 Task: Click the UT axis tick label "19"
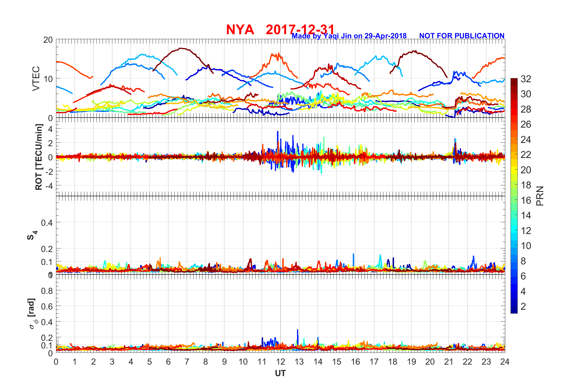pos(411,362)
